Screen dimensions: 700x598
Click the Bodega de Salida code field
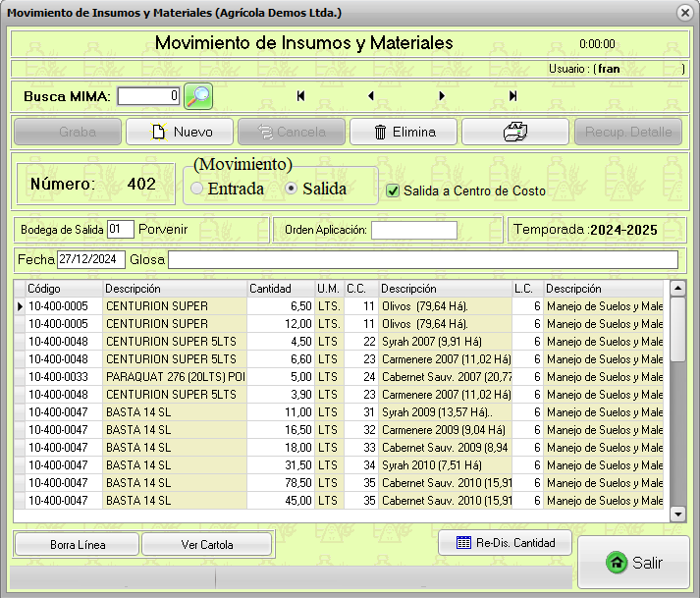click(x=121, y=230)
